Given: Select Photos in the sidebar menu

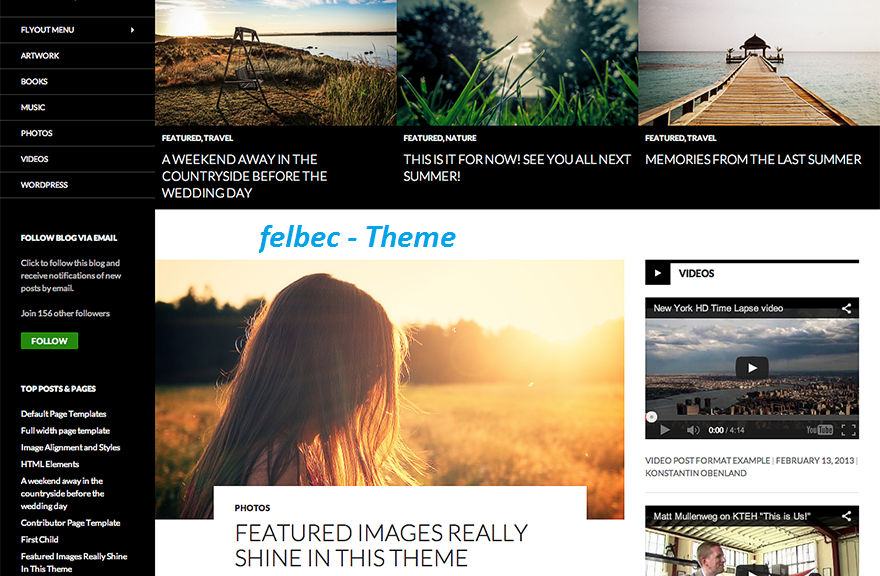Looking at the screenshot, I should [36, 133].
